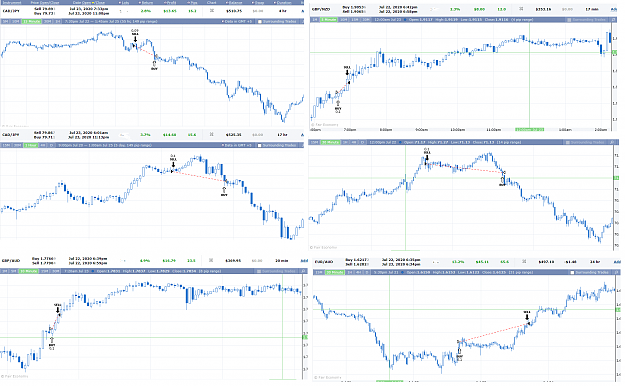Open the Data in GMT dropdown on the CAD/JPY 1 Hour chart

(237, 145)
